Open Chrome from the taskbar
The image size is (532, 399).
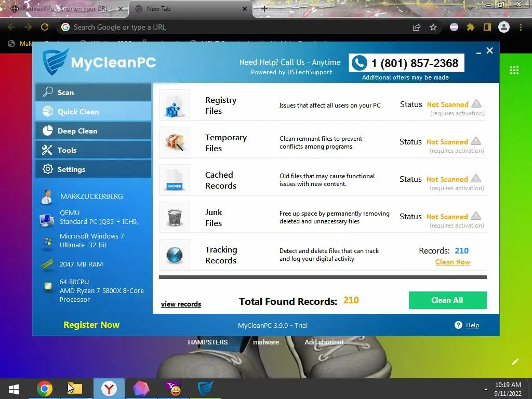[x=45, y=389]
